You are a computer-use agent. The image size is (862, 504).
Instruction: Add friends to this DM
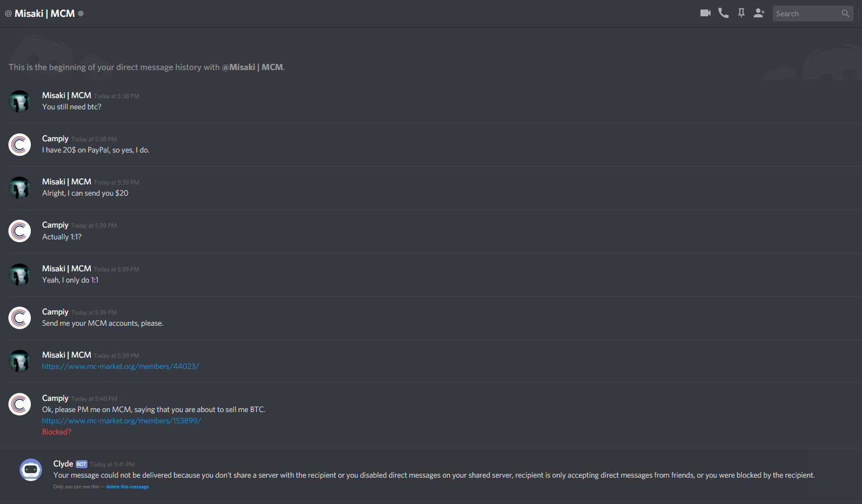pyautogui.click(x=759, y=13)
